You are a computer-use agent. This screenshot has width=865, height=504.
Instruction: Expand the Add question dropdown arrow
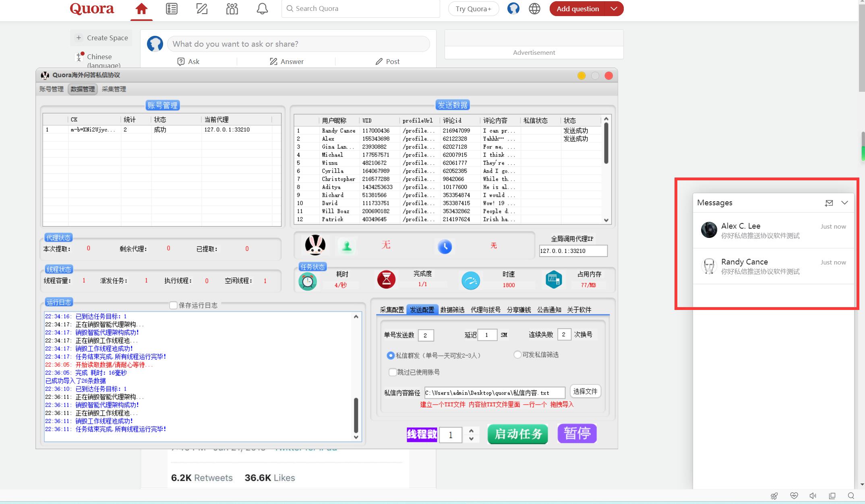614,9
